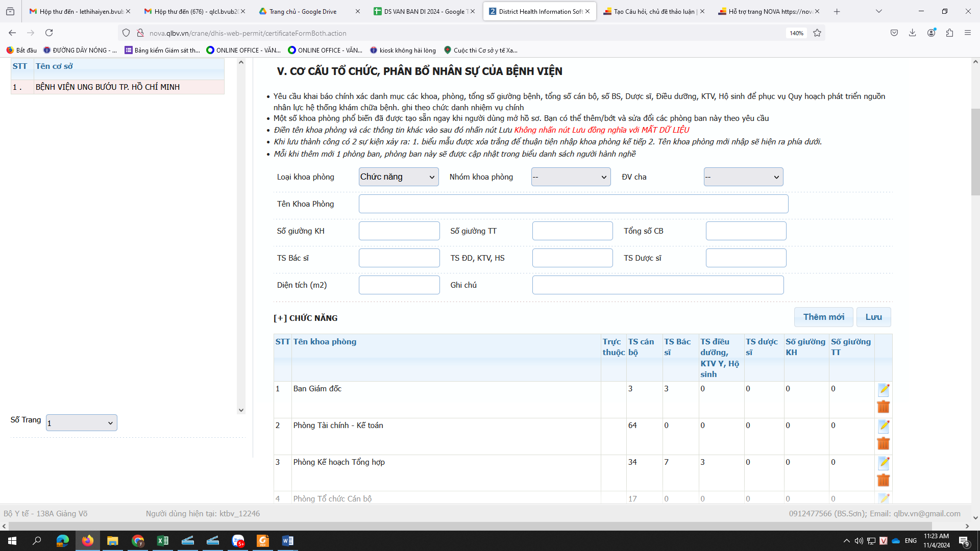Open the Extensions puzzle icon
Viewport: 980px width, 551px height.
pyautogui.click(x=949, y=33)
